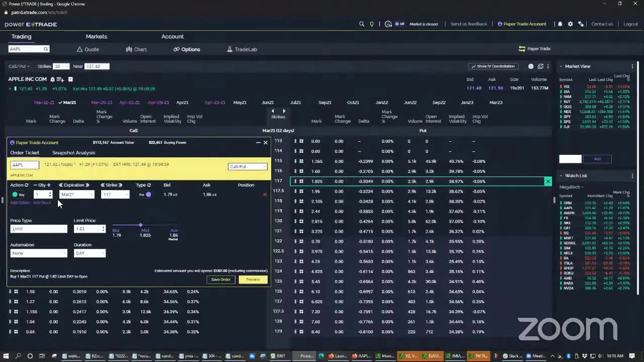
Task: Click the grid icon in strike 125 row
Action: pos(301,282)
